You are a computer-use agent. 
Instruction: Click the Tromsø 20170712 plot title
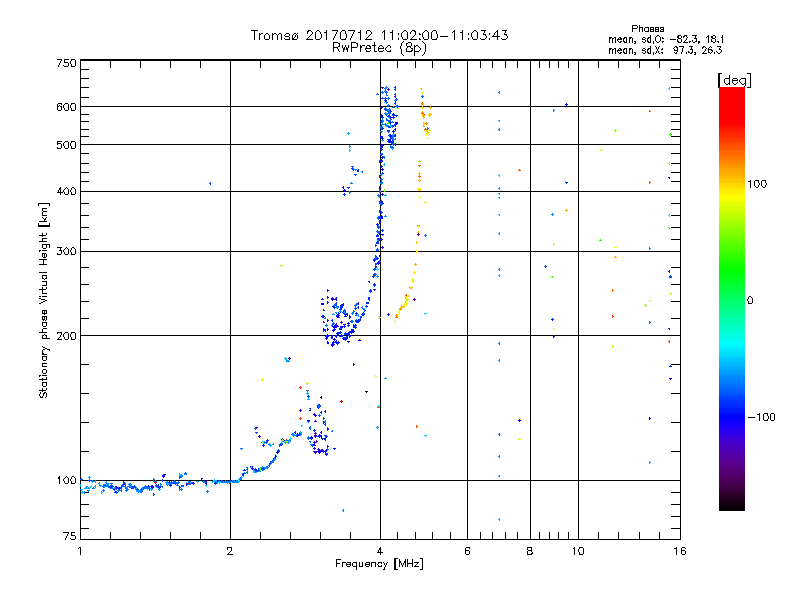pyautogui.click(x=379, y=35)
